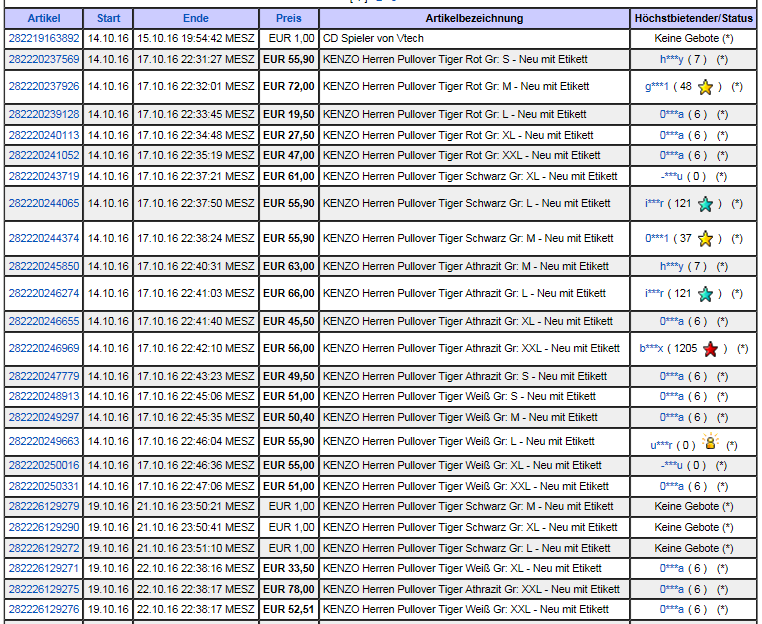Open item number 282220245850
The width and height of the screenshot is (762, 624).
(x=44, y=266)
